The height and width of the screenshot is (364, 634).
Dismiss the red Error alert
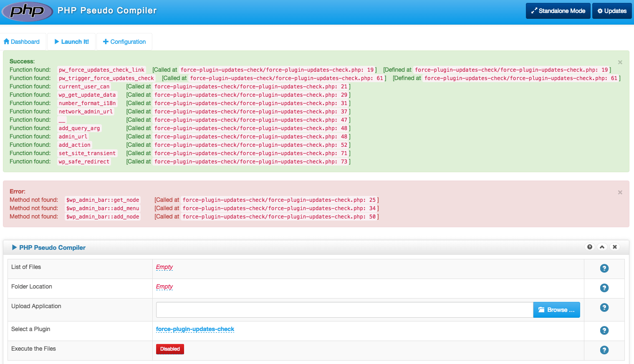click(620, 192)
